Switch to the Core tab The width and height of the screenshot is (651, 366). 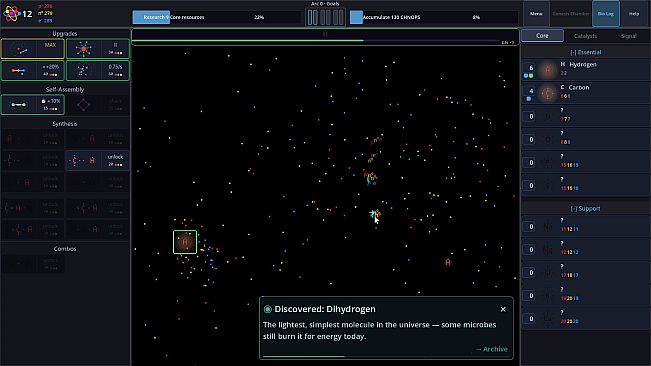542,36
